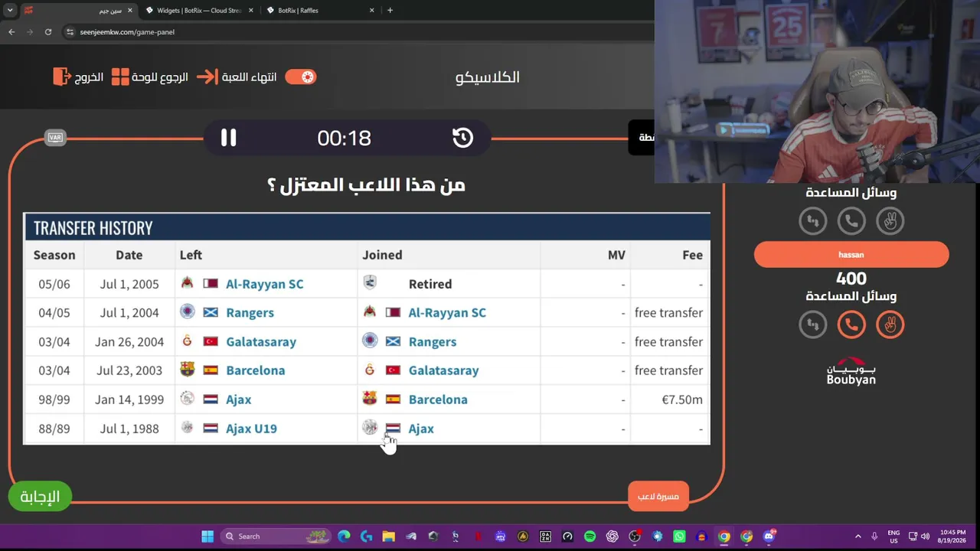Open DAZN from the taskbar

(545, 536)
